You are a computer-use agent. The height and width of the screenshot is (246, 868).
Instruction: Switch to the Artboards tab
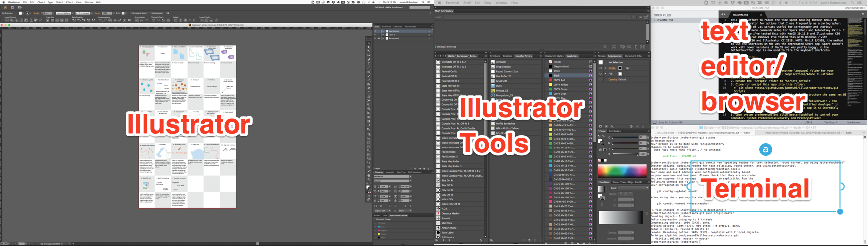pos(398,27)
